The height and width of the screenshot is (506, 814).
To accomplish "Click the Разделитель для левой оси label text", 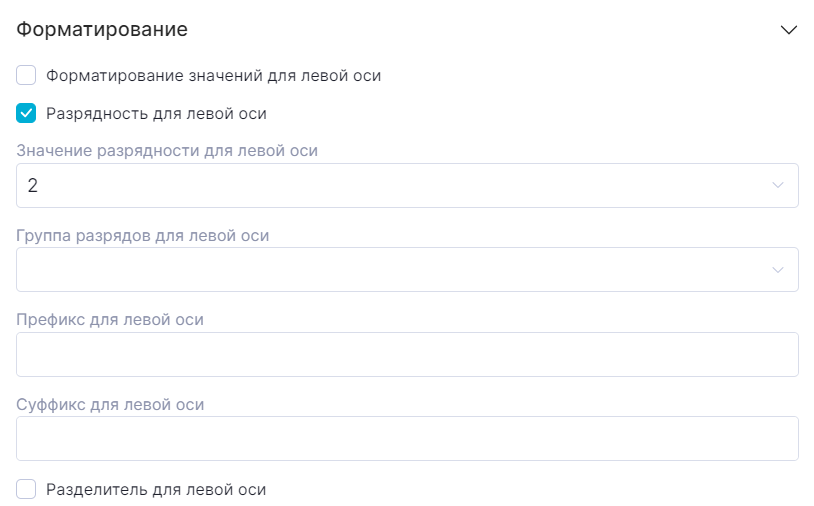I will click(x=156, y=489).
